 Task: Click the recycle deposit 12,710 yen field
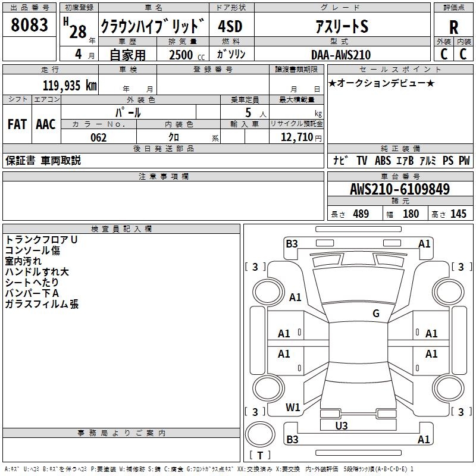(296, 137)
